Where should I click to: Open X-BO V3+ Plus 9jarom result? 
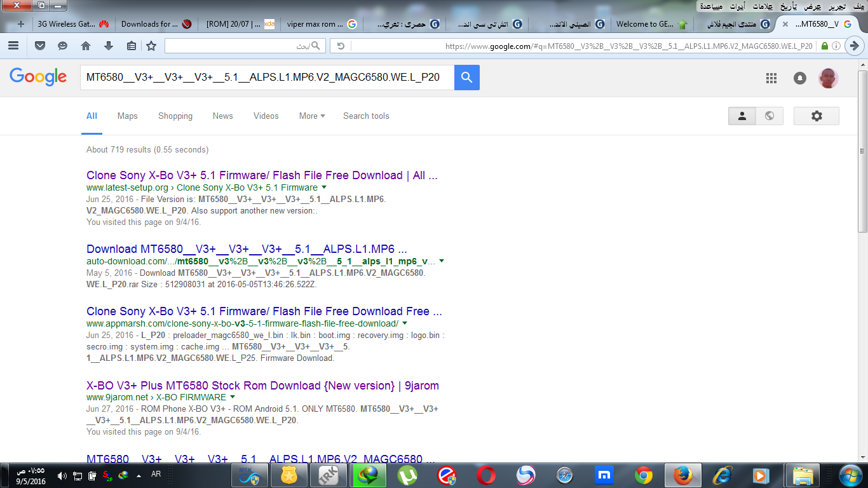262,386
